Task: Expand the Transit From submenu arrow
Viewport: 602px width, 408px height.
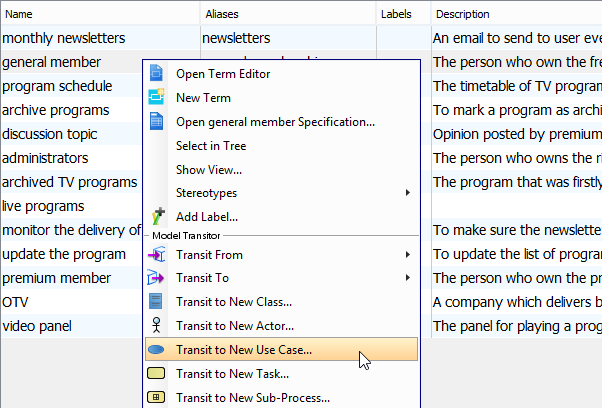Action: coord(408,254)
